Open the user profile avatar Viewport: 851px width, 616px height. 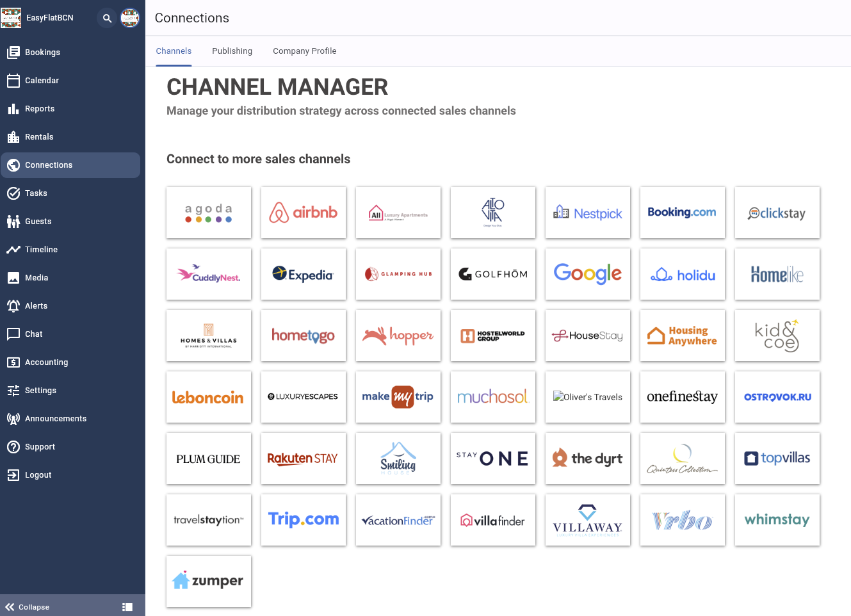130,18
